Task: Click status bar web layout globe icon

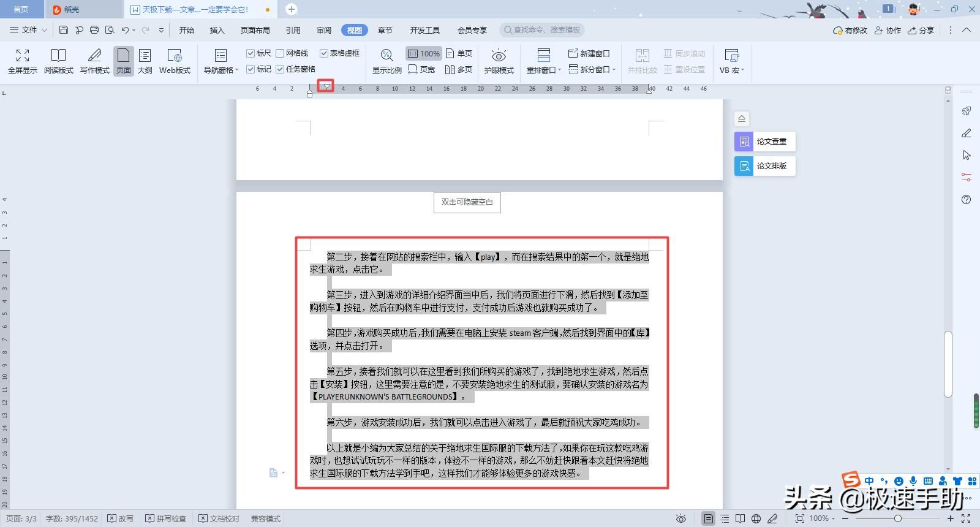Action: tap(756, 518)
